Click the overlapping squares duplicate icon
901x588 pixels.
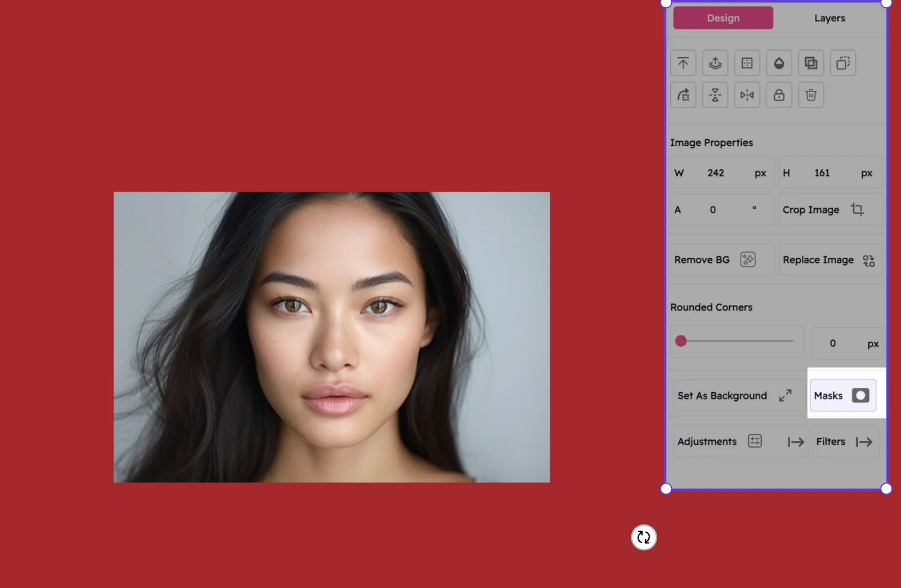811,63
